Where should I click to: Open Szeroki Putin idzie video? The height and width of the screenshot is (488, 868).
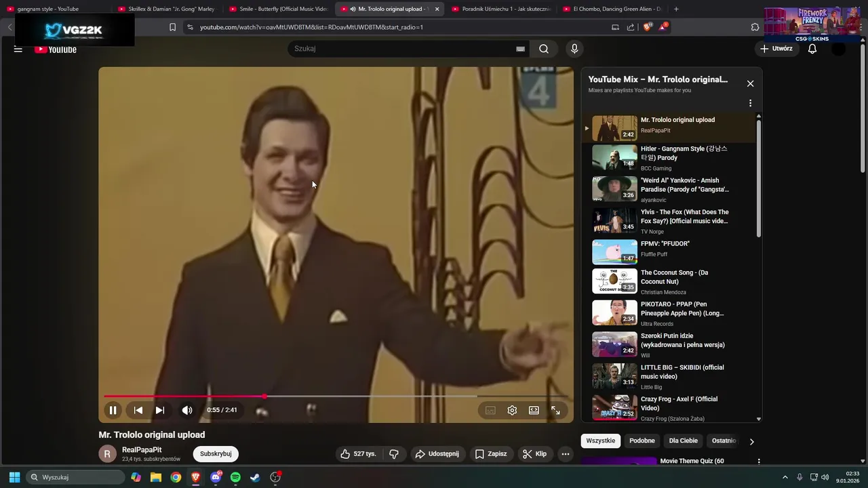click(668, 344)
